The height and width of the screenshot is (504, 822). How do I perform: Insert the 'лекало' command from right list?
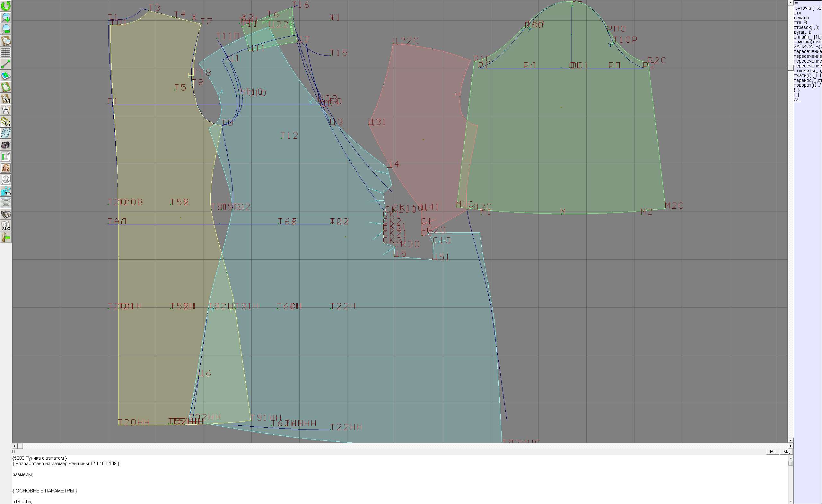(x=801, y=18)
